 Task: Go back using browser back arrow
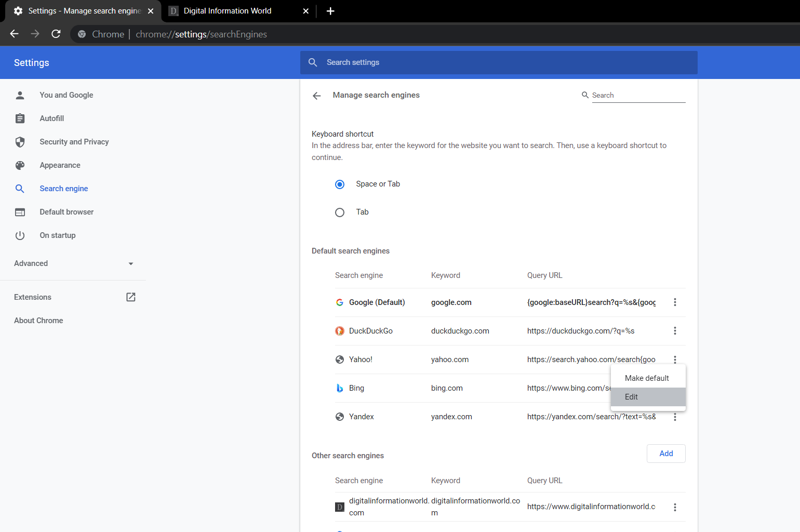coord(15,34)
